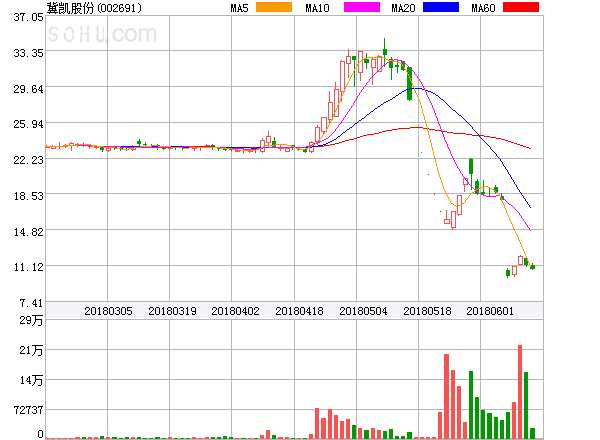The height and width of the screenshot is (440, 600).
Task: Click the magenta MA10 legend swatch
Action: click(x=362, y=7)
